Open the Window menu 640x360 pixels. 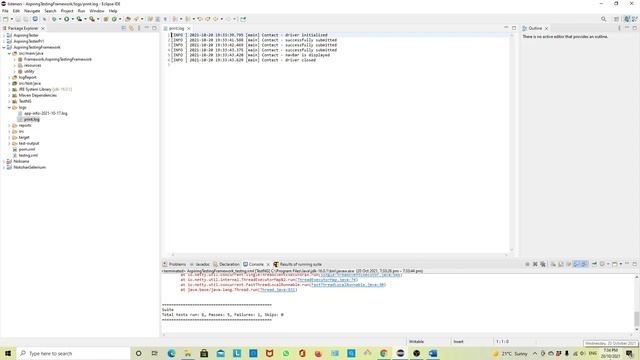(97, 11)
